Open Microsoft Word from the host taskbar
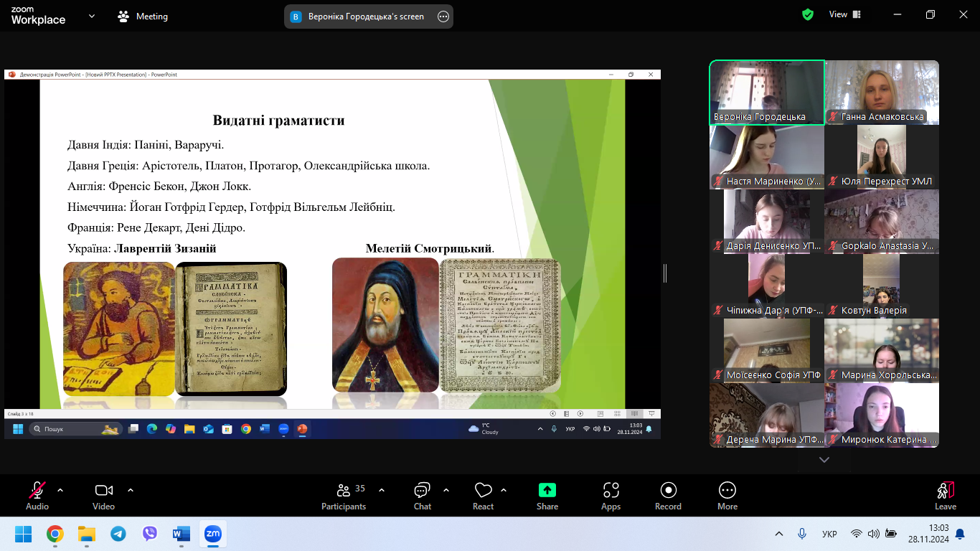The width and height of the screenshot is (980, 551). point(182,534)
